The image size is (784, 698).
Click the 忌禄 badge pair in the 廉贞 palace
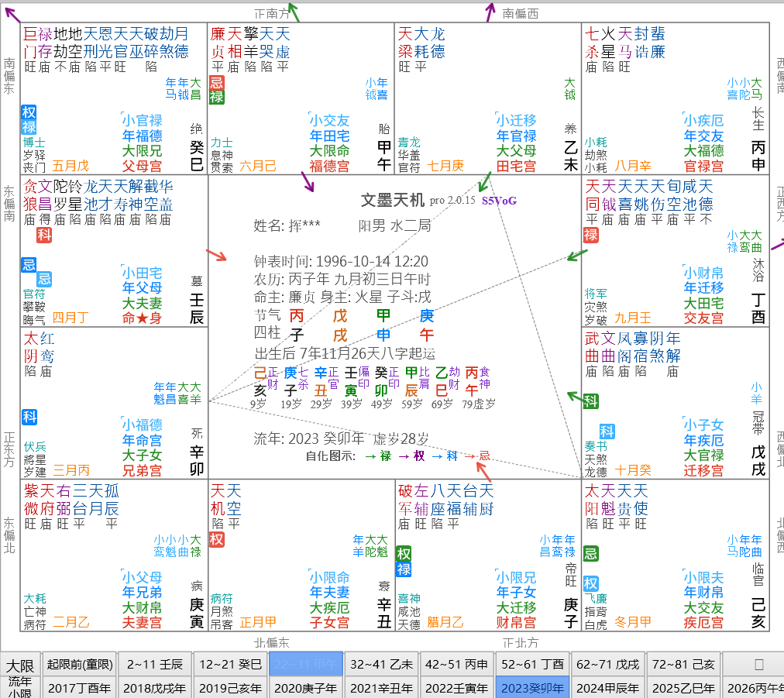[x=218, y=91]
